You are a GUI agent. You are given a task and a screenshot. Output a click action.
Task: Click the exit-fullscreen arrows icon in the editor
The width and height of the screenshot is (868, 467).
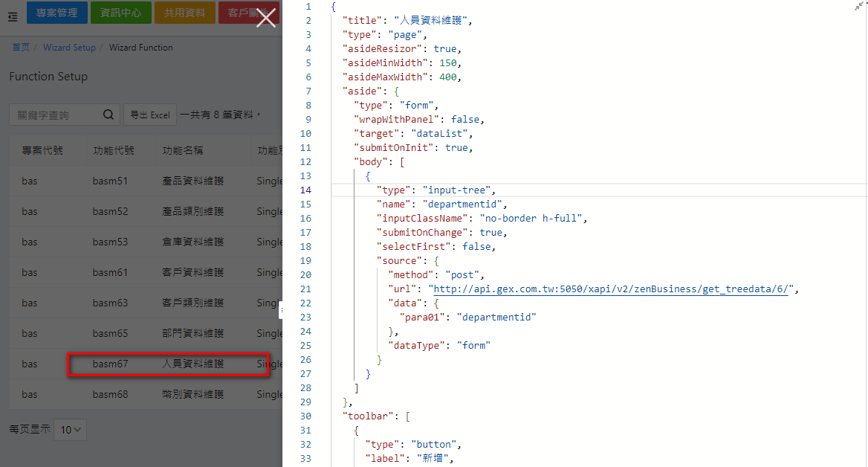click(859, 6)
